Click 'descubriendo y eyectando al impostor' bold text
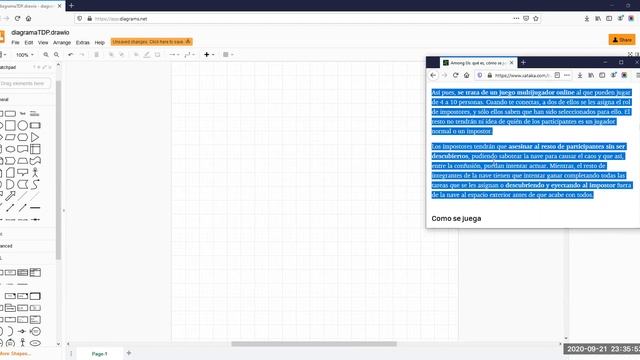 [560, 185]
